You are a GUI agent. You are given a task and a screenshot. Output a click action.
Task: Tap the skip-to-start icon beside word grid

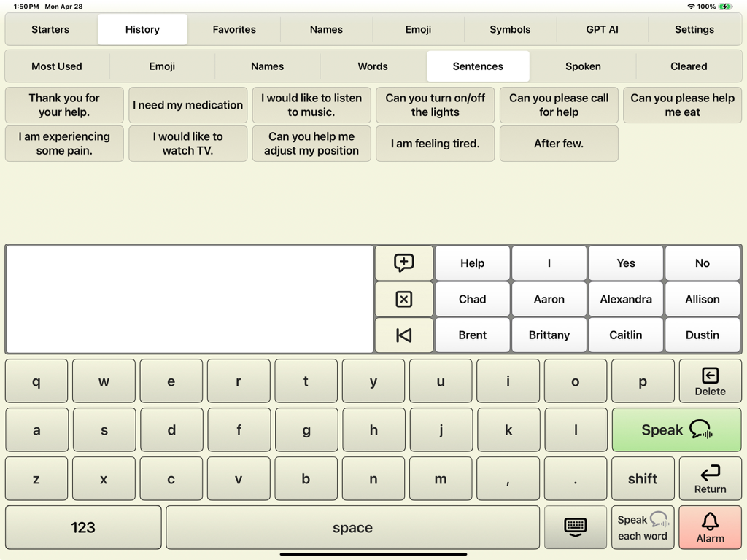coord(403,335)
